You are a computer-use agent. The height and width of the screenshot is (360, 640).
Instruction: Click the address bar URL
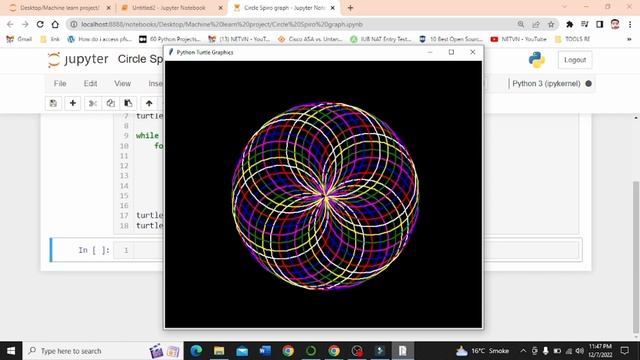click(222, 24)
